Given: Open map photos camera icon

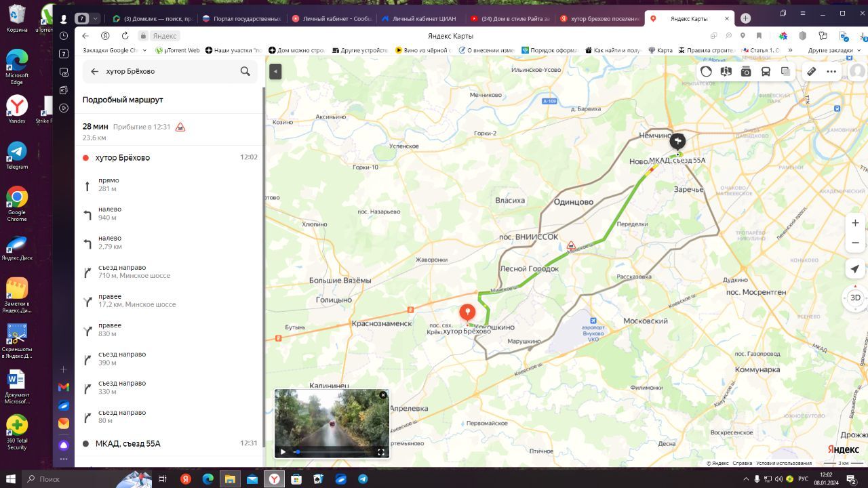Looking at the screenshot, I should click(x=746, y=71).
